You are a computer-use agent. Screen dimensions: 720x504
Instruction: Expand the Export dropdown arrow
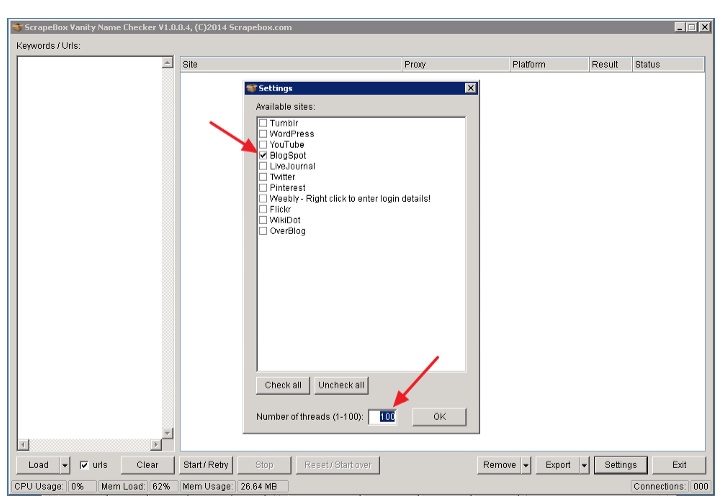coord(584,465)
